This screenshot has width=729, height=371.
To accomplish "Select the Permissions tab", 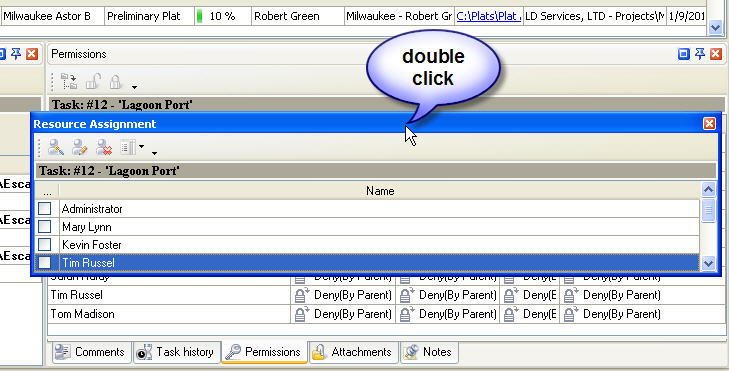I will [264, 352].
